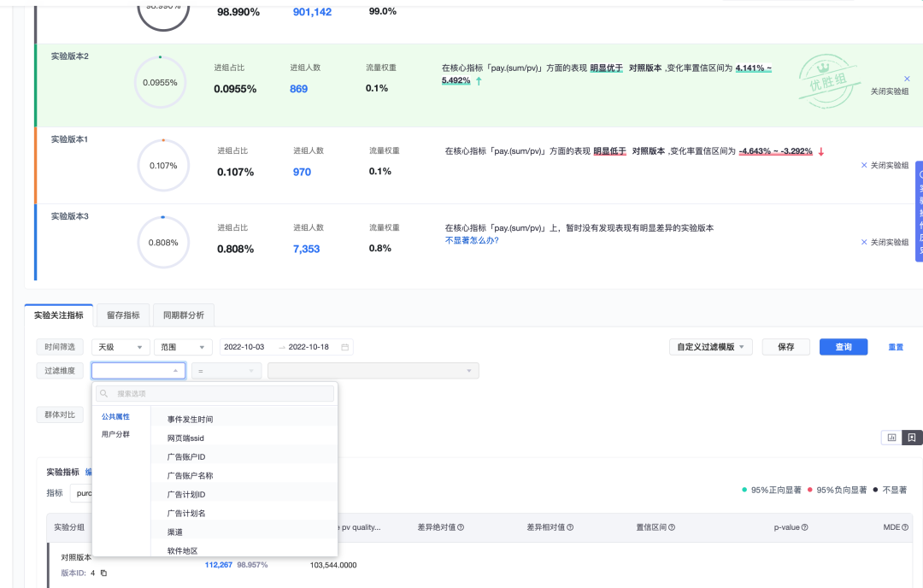Switch to chart view icon
The width and height of the screenshot is (923, 588).
coord(891,438)
